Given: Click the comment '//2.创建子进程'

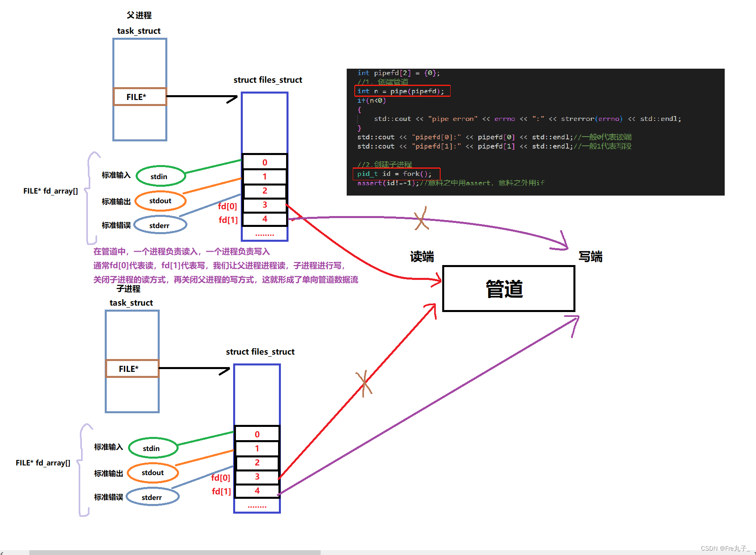Looking at the screenshot, I should pos(384,164).
